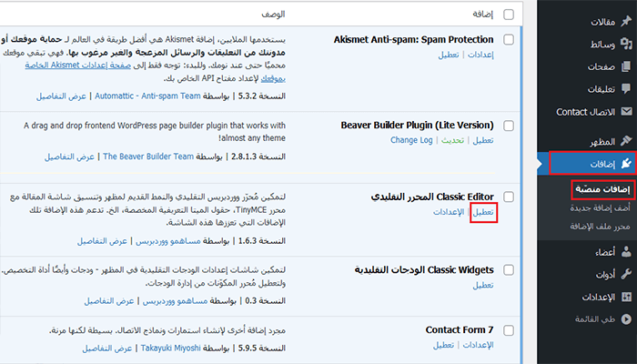Open the Automattic - Anti-spam Team author link

147,96
